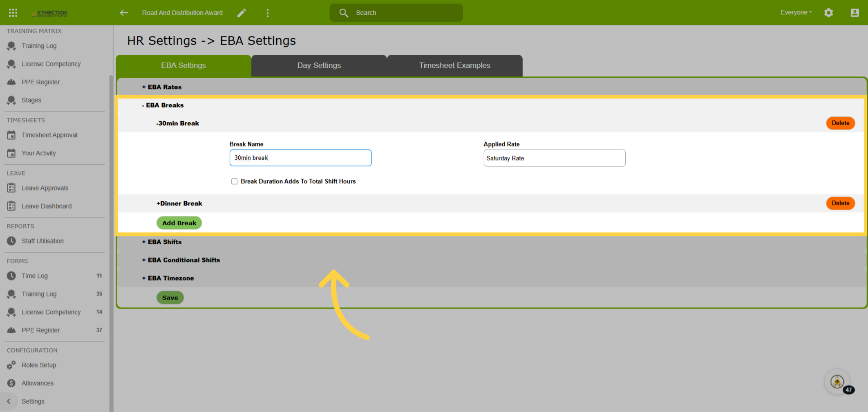Click the Add Break button
Screen dimensions: 868x412
[179, 223]
